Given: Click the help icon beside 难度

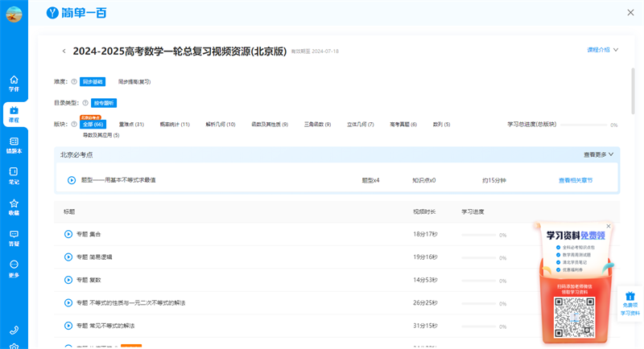Looking at the screenshot, I should point(74,82).
